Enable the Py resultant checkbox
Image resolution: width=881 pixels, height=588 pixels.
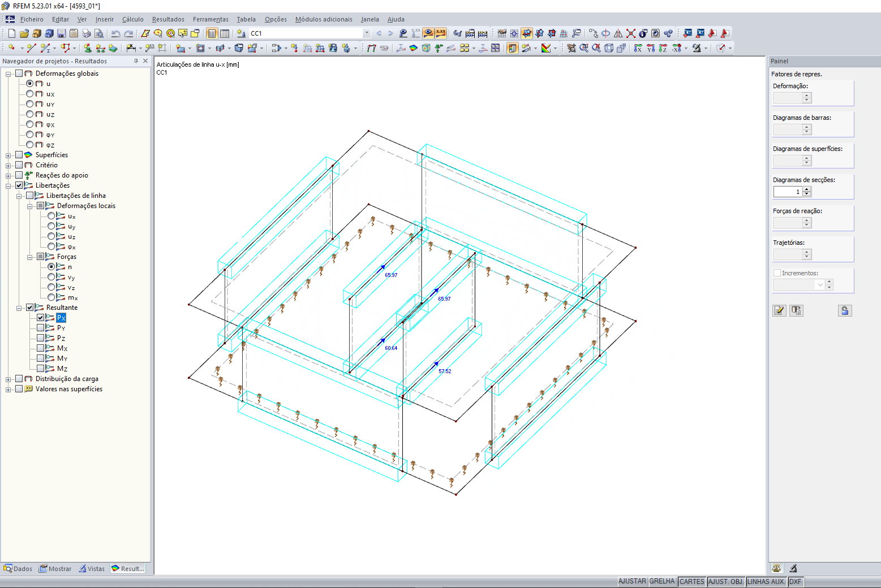coord(41,328)
